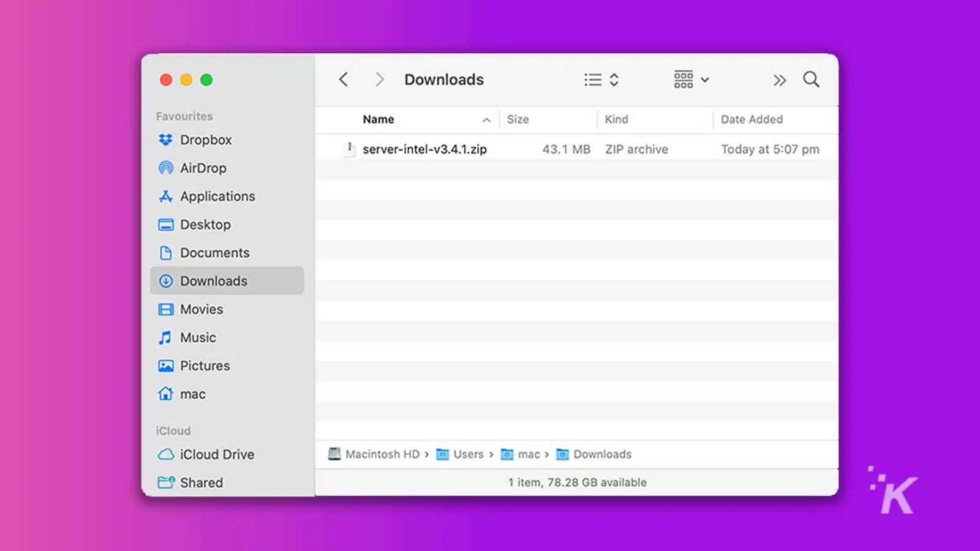Open Dropbox in the sidebar

point(205,140)
